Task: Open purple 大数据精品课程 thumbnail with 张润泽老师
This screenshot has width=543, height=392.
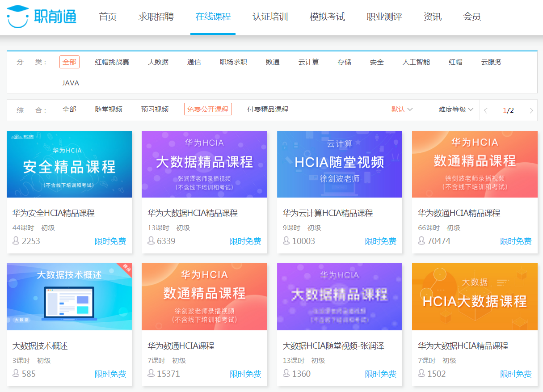Action: [204, 164]
